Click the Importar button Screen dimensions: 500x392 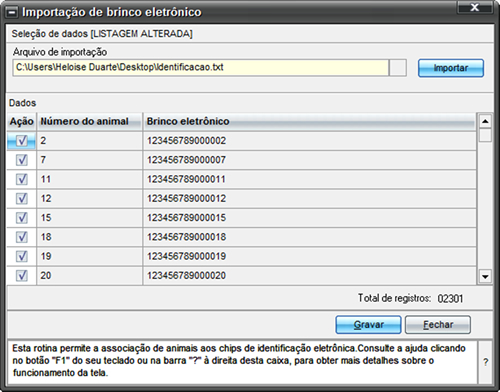point(451,68)
